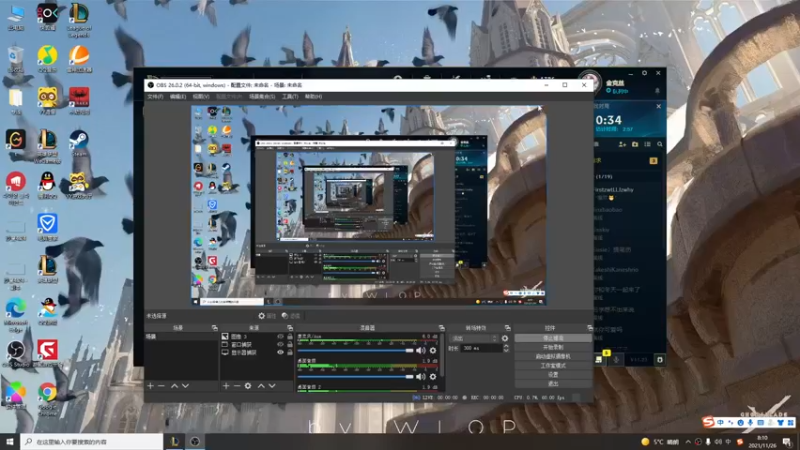Open 设置 settings button in Controls
The width and height of the screenshot is (800, 450).
click(x=553, y=374)
